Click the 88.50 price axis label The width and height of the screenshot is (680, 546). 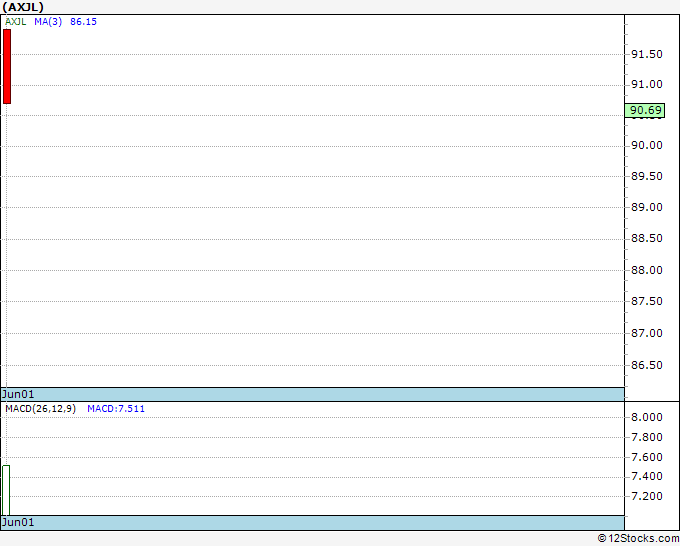click(x=647, y=239)
